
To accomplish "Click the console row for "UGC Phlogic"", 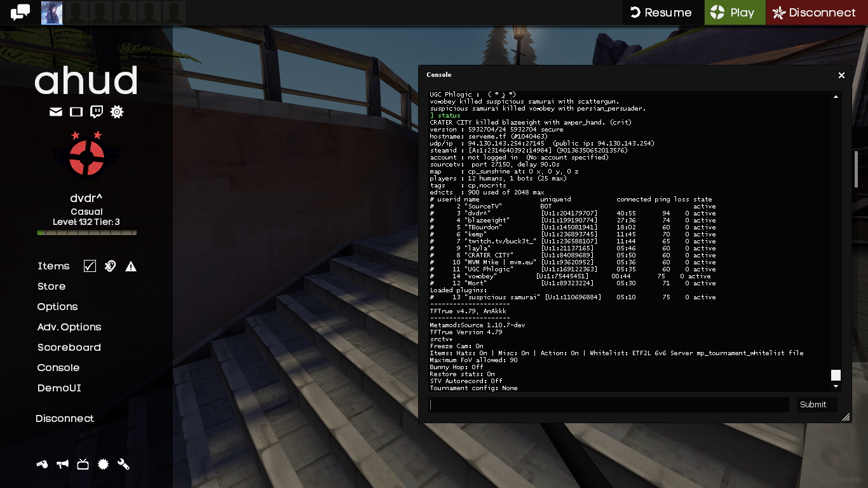I will point(573,269).
